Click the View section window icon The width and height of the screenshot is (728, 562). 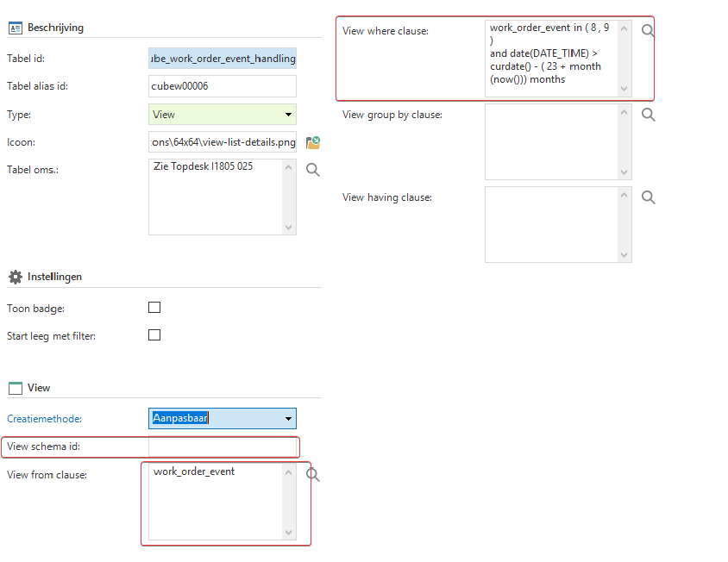16,388
